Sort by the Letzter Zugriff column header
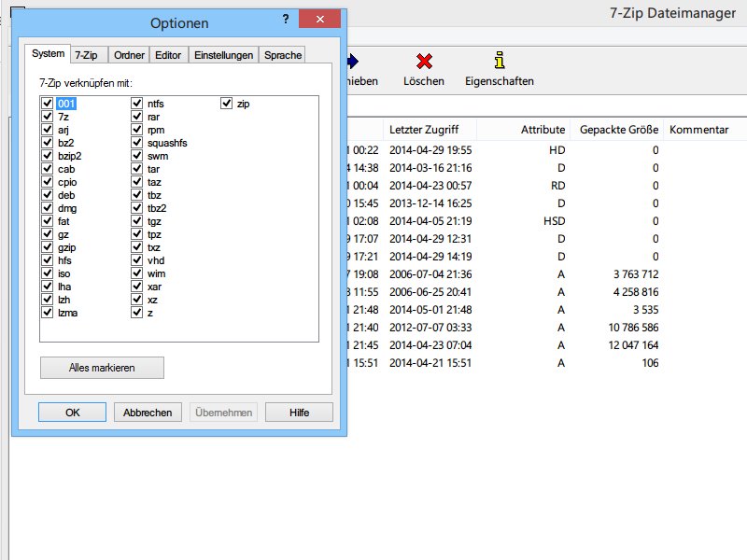The width and height of the screenshot is (747, 560). pos(430,130)
